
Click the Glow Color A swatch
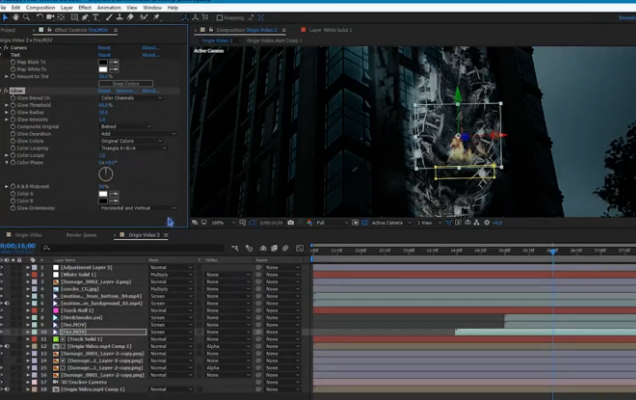tap(103, 195)
